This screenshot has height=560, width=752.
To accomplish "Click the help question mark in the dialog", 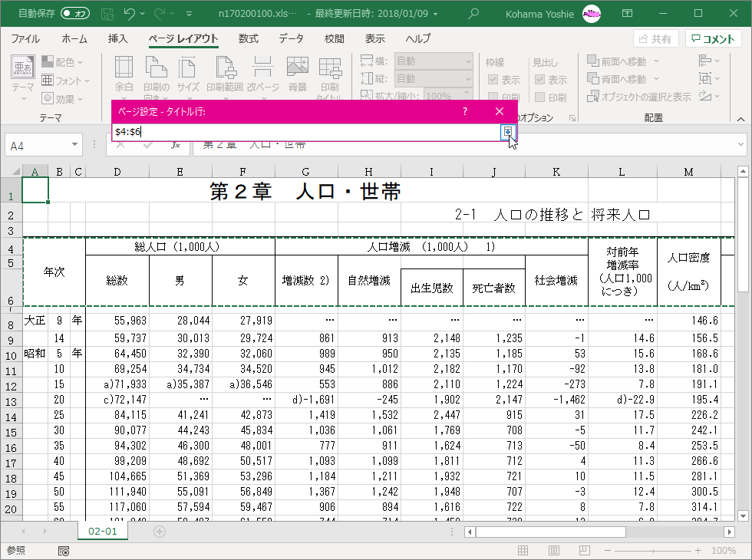I will click(x=465, y=111).
